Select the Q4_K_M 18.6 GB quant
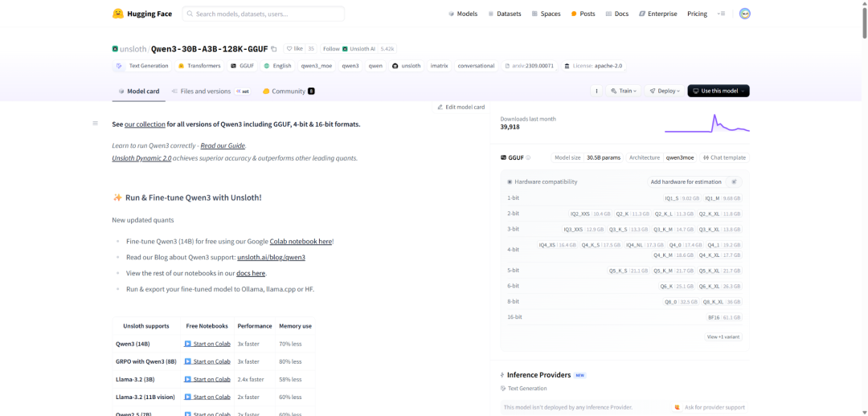Image resolution: width=868 pixels, height=416 pixels. [x=673, y=255]
